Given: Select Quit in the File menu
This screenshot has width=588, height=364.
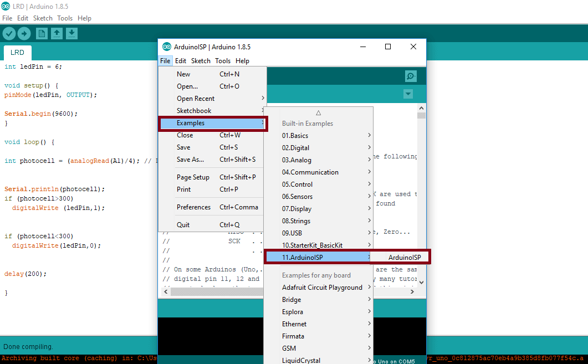Looking at the screenshot, I should pos(212,225).
